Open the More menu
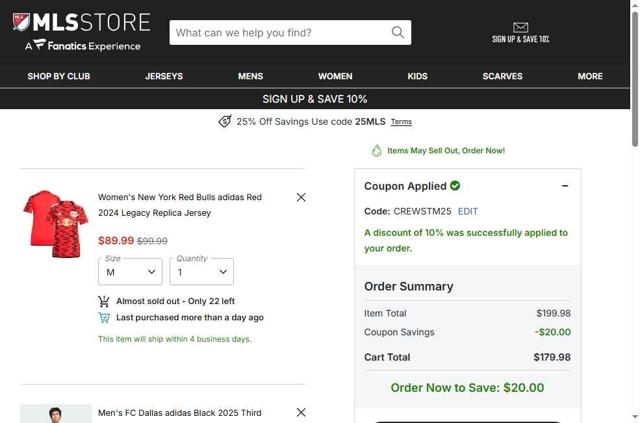The image size is (640, 423). [x=590, y=76]
